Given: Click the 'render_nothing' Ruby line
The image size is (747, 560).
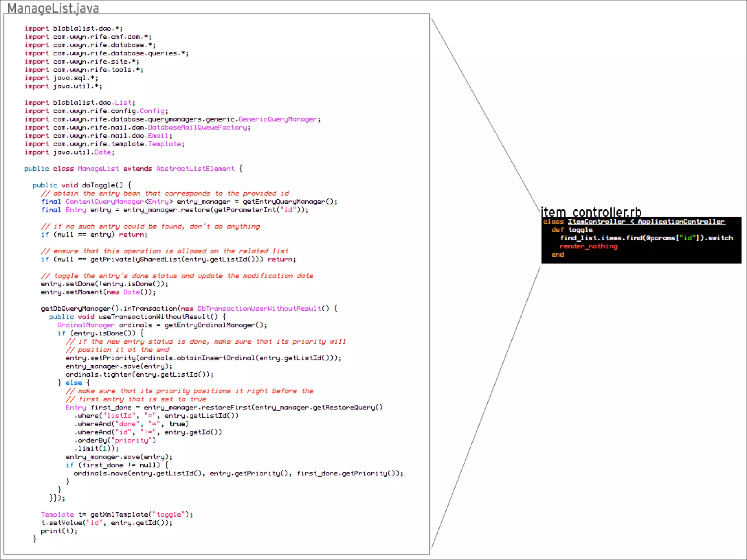Looking at the screenshot, I should [x=589, y=246].
